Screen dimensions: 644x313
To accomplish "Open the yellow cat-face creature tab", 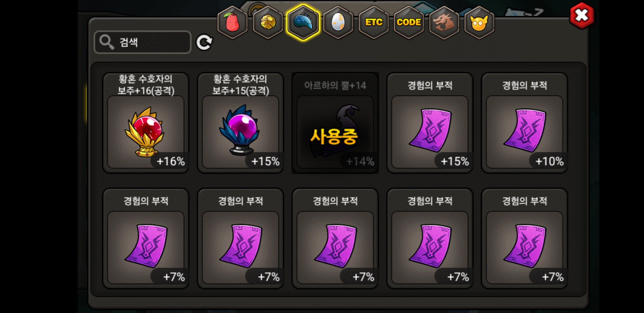I will click(x=479, y=22).
